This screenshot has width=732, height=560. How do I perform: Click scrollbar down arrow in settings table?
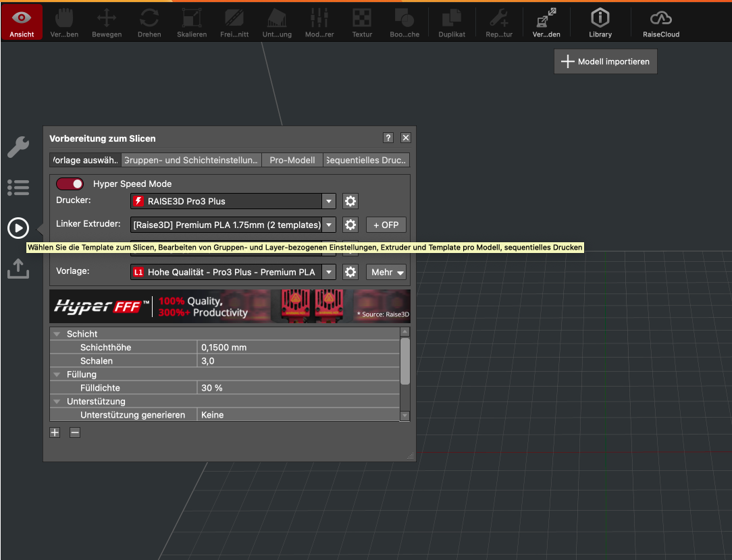(405, 416)
